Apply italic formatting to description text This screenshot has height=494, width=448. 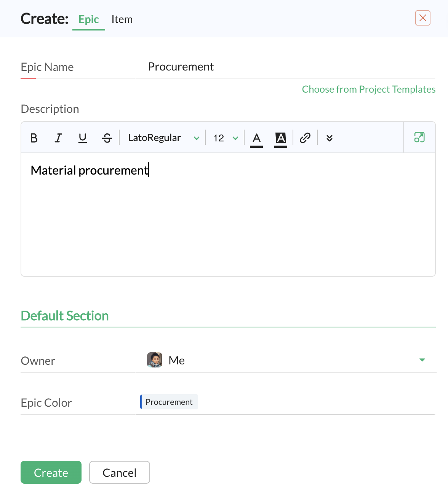coord(58,138)
